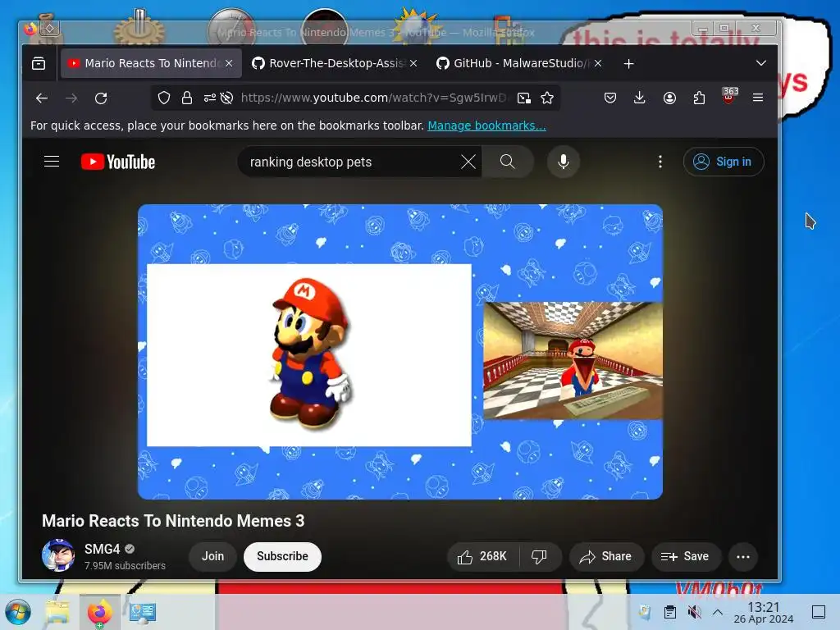840x630 pixels.
Task: Open the taskbar clock showing 13:21
Action: click(764, 612)
